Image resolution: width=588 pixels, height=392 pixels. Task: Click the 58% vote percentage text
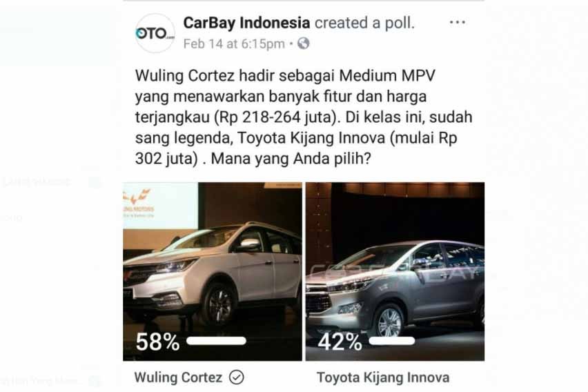[157, 342]
